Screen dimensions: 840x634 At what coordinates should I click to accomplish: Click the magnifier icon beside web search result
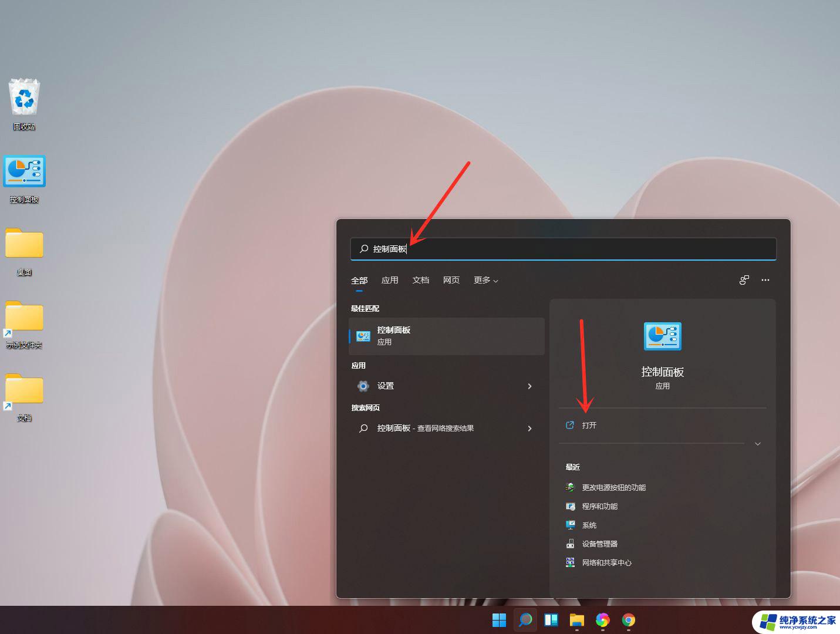coord(363,428)
